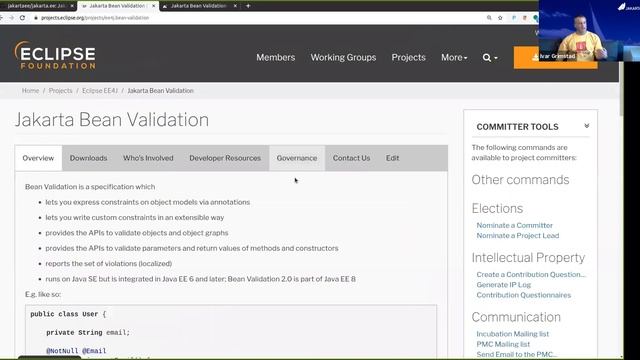Open the Developer Resources tab
The image size is (640, 360).
(225, 158)
